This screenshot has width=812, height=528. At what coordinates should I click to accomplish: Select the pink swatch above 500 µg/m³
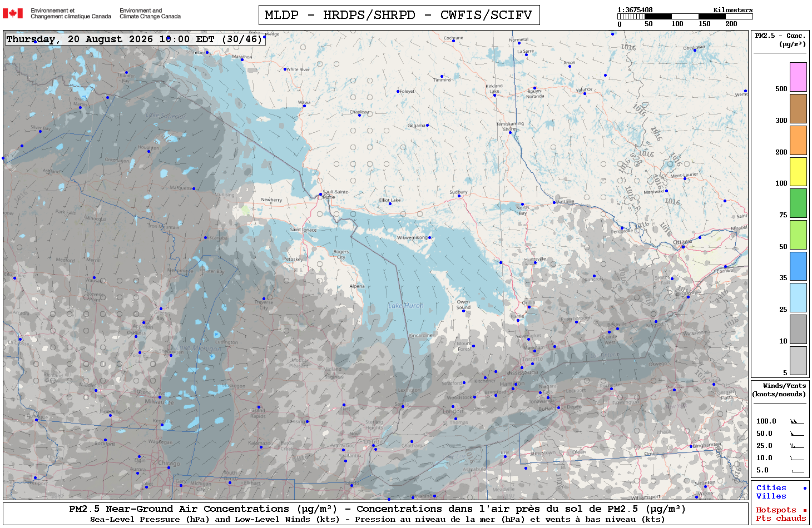point(798,77)
